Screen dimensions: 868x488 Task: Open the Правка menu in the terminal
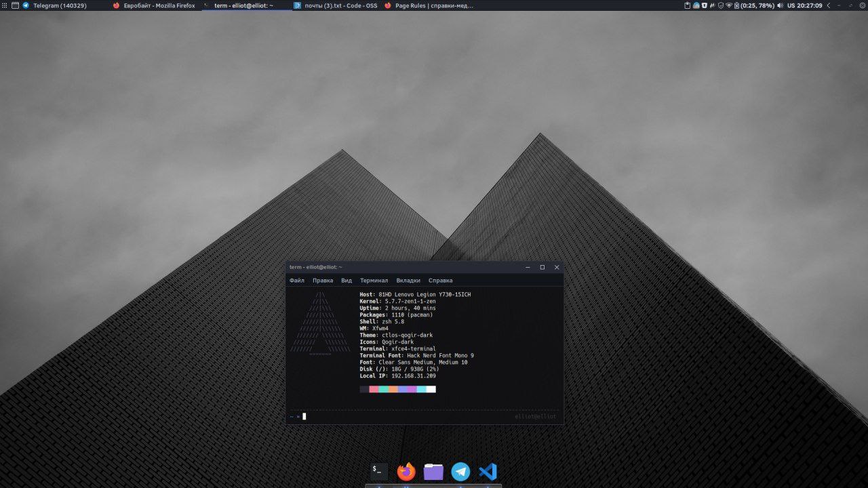coord(323,281)
